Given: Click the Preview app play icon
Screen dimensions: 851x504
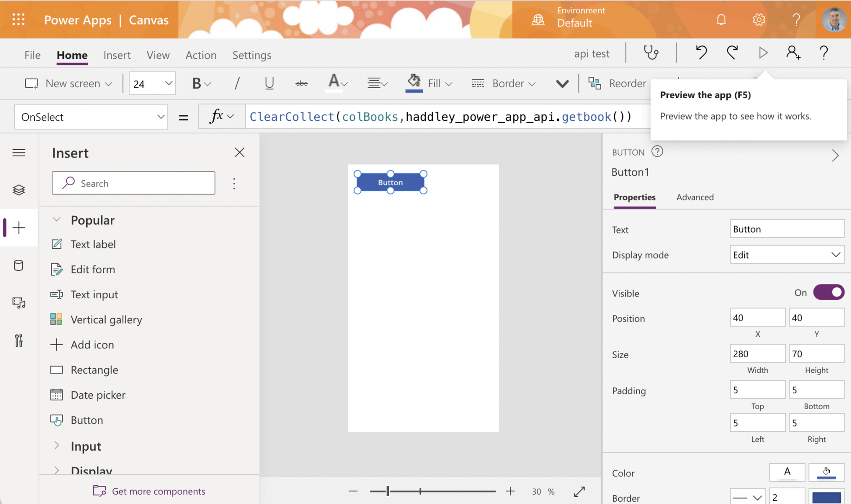Looking at the screenshot, I should tap(763, 53).
